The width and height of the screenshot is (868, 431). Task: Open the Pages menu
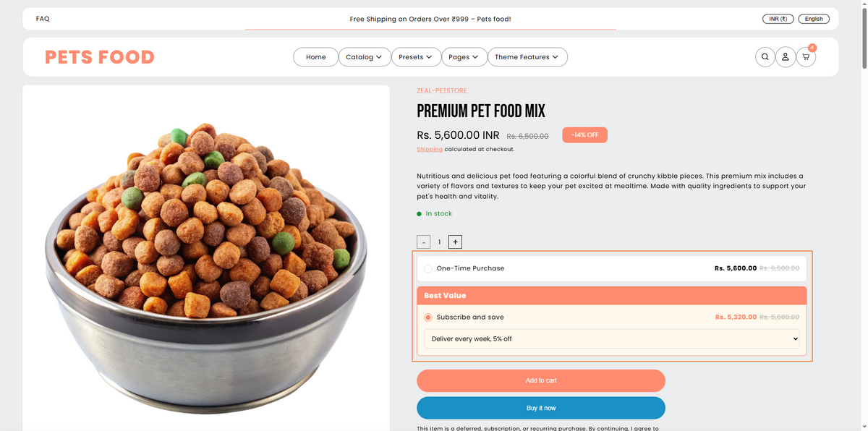pos(464,57)
